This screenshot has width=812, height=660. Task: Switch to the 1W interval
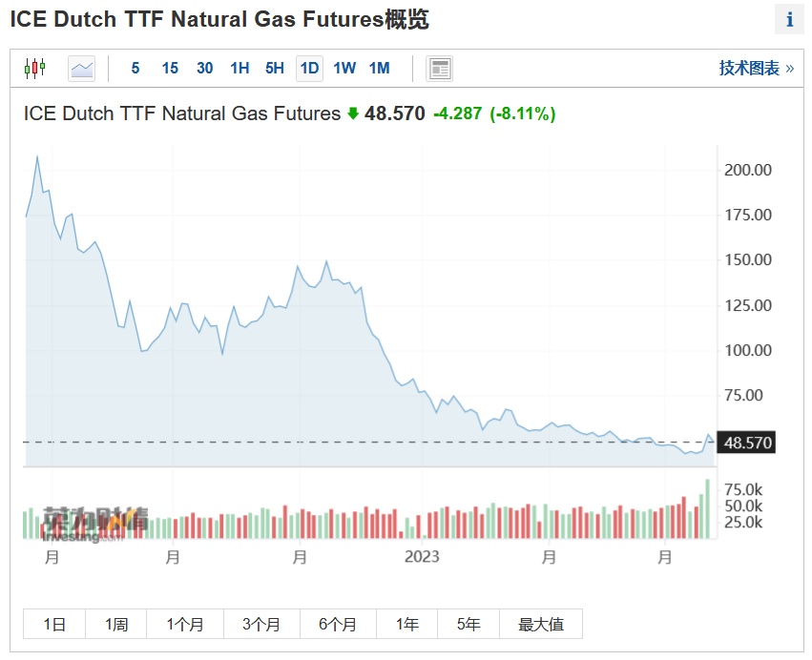344,69
